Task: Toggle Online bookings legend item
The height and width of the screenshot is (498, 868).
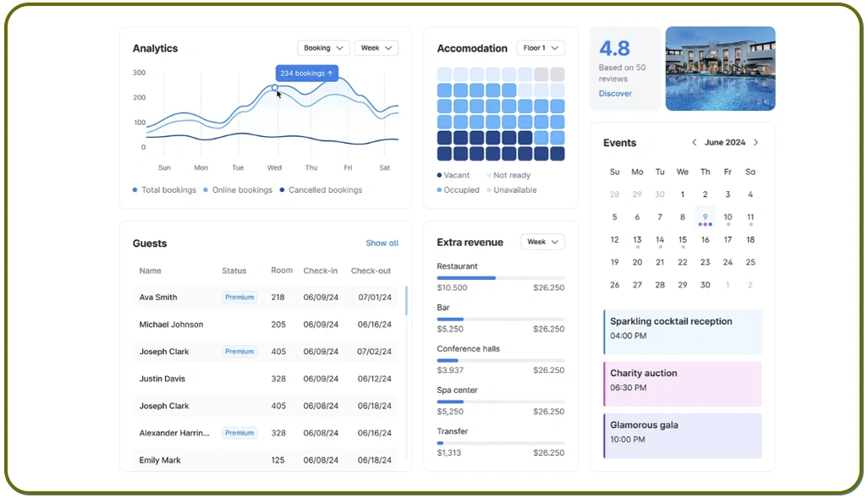Action: tap(238, 190)
